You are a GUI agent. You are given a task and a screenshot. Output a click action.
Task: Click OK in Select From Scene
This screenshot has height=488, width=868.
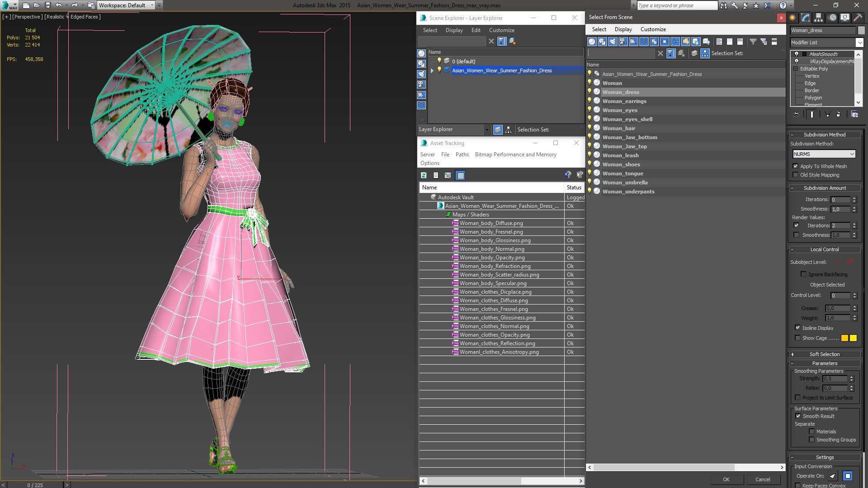pyautogui.click(x=726, y=479)
